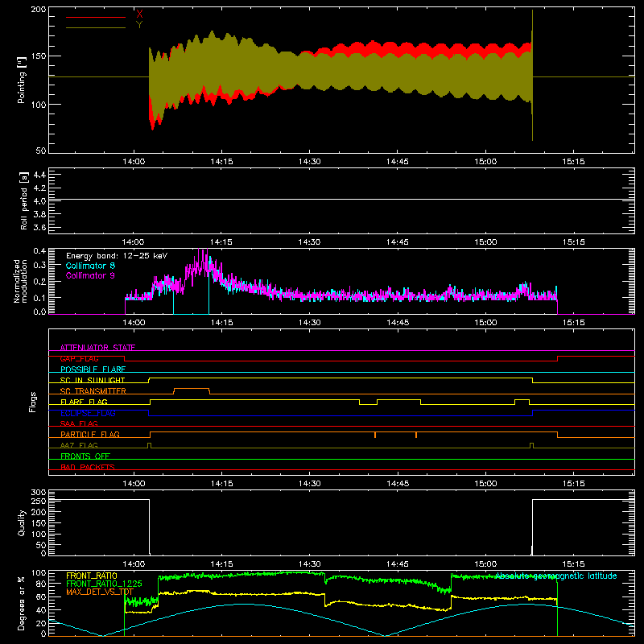Click the ATTENUATOR_STATE flag label
Screen dimensions: 644x644
coord(97,348)
